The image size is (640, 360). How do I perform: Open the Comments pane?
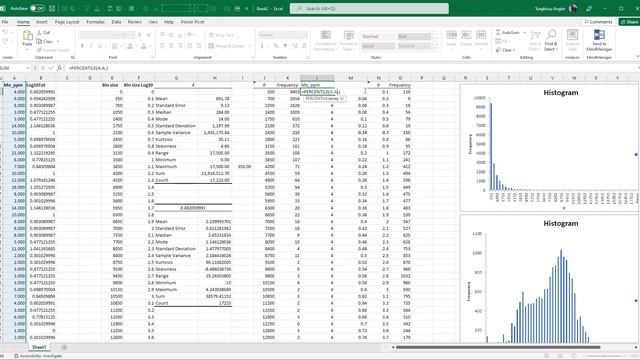pyautogui.click(x=598, y=22)
